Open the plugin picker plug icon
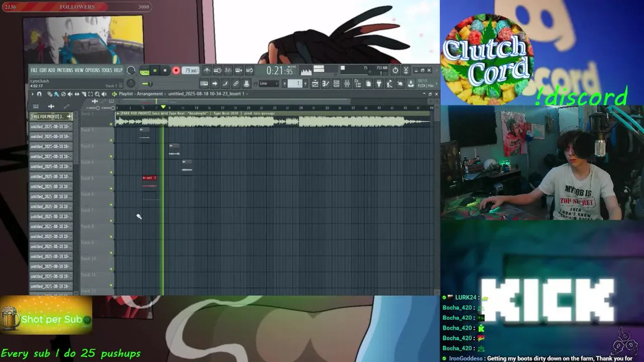 pos(379,83)
